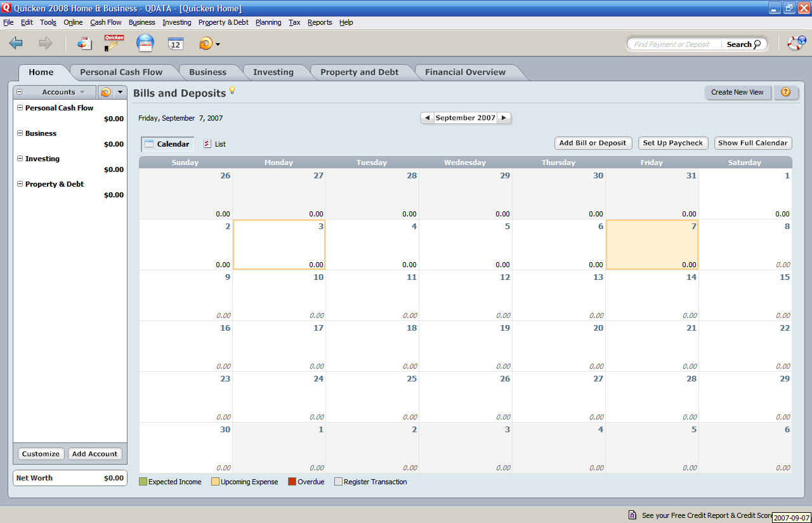Select the outlined Monday 3 calendar cell

coord(279,245)
